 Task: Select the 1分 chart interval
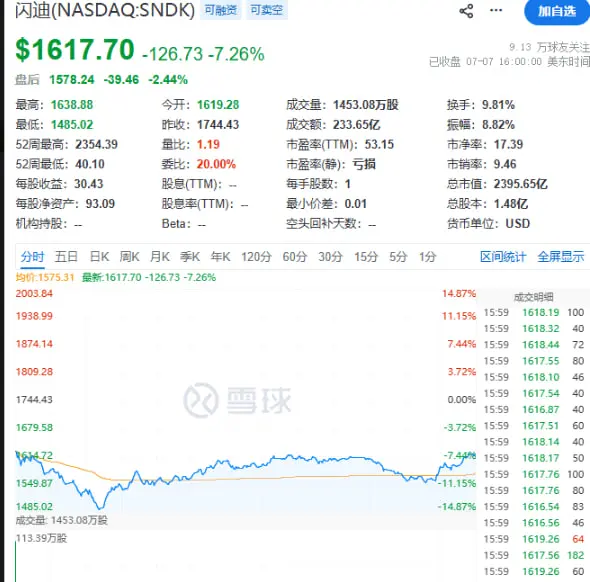428,257
